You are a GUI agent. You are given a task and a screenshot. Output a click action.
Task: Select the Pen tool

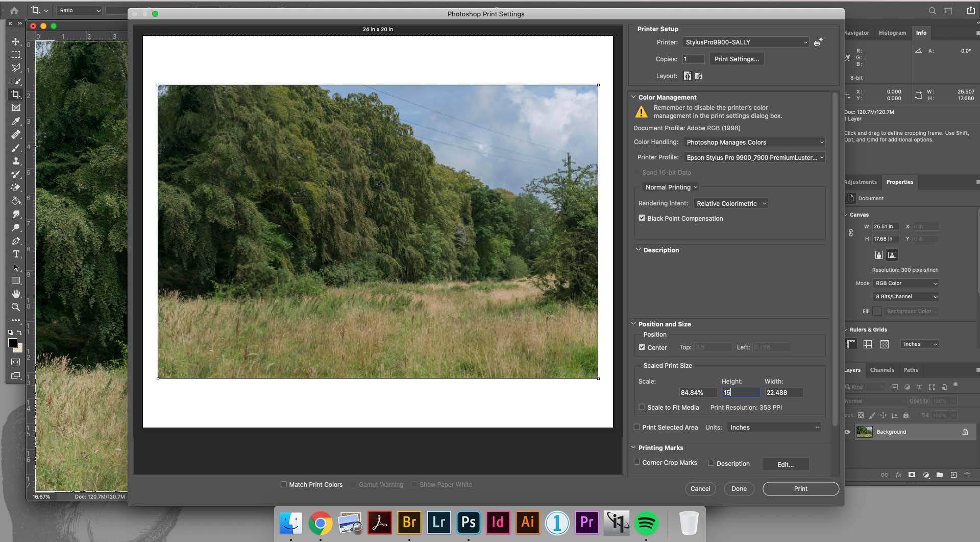pos(16,241)
